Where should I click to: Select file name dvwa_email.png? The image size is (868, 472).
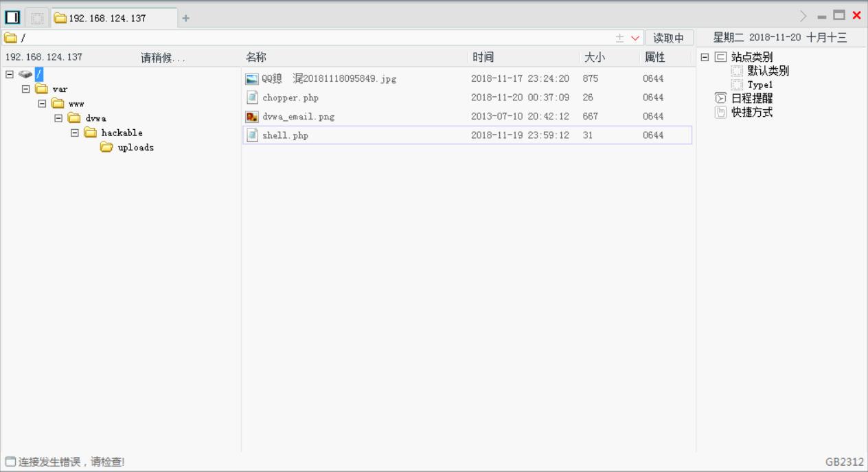point(298,117)
